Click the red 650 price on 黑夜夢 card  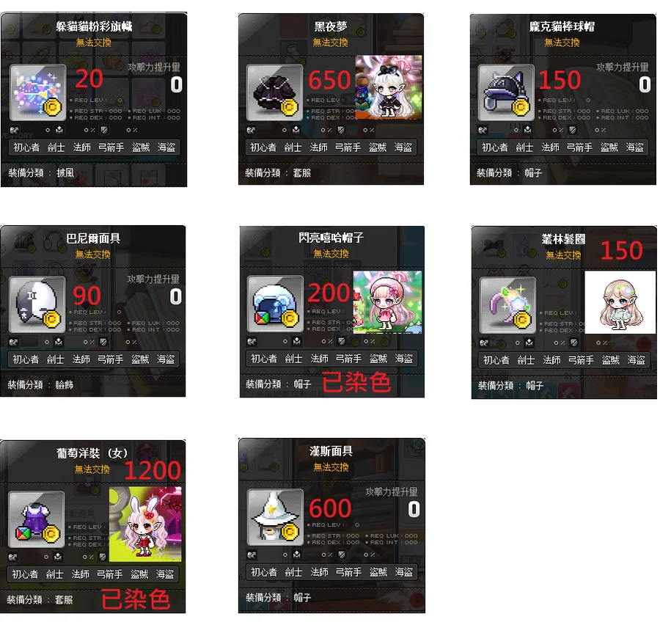329,80
